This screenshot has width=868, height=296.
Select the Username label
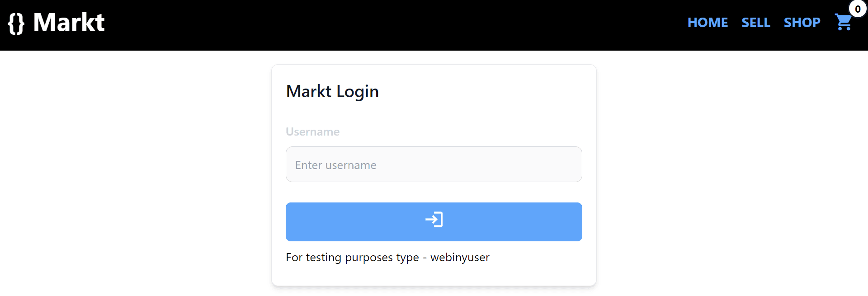312,132
